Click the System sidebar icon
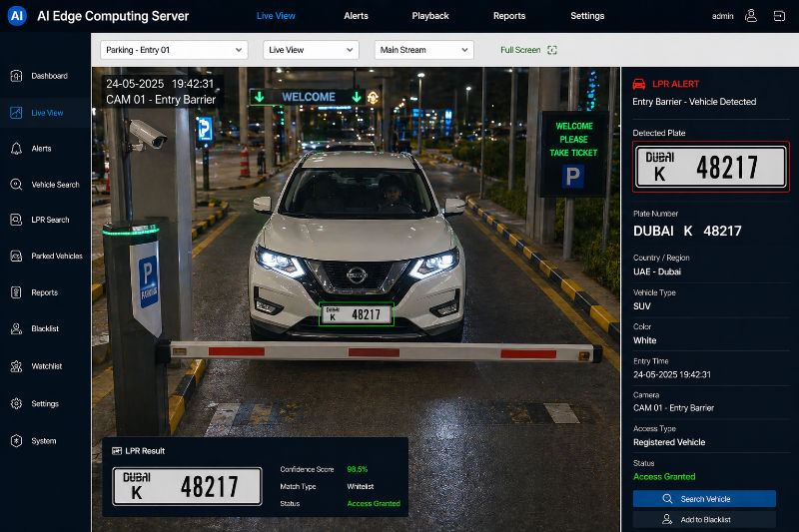This screenshot has height=532, width=799. [x=16, y=440]
